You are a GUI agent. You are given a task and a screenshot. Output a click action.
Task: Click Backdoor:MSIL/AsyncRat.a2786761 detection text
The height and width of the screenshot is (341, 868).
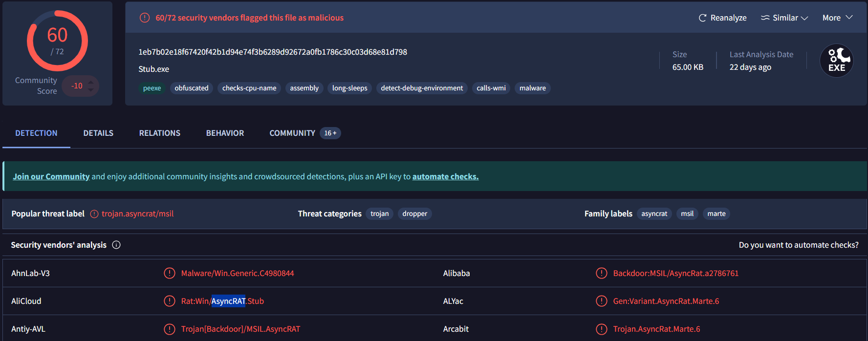(676, 273)
